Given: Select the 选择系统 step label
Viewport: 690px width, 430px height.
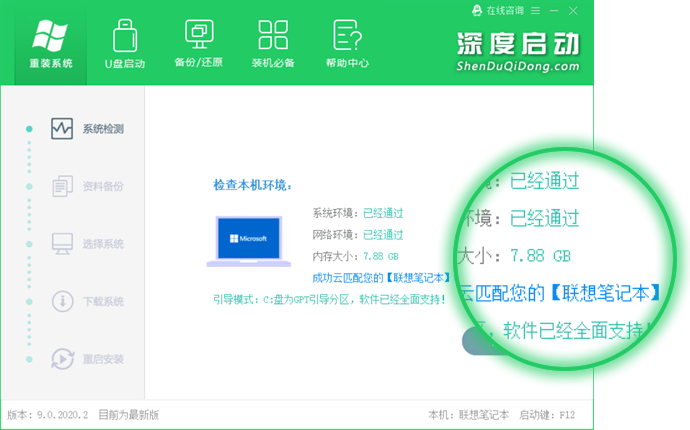Looking at the screenshot, I should coord(103,244).
